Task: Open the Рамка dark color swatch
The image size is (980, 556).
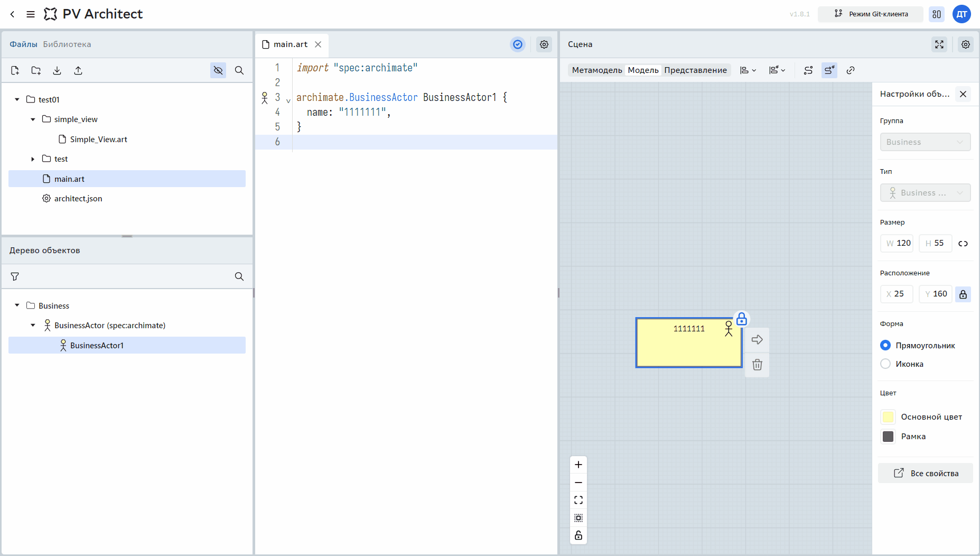Action: [x=888, y=437]
